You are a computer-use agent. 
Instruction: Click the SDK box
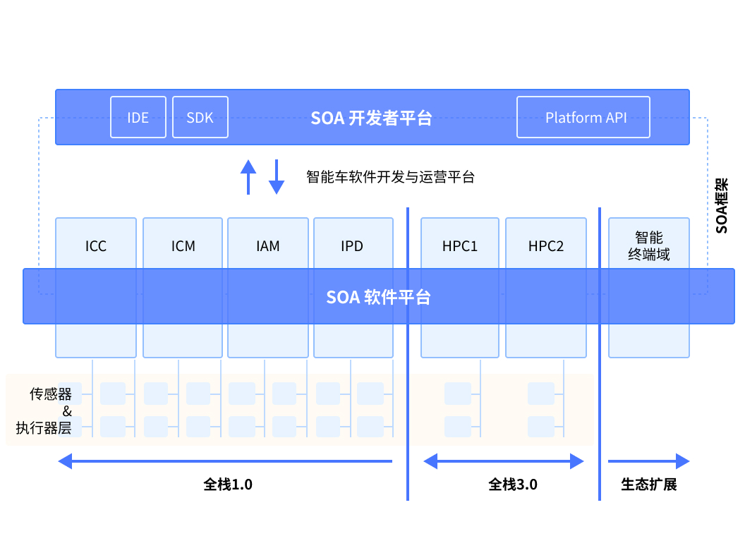[x=200, y=117]
